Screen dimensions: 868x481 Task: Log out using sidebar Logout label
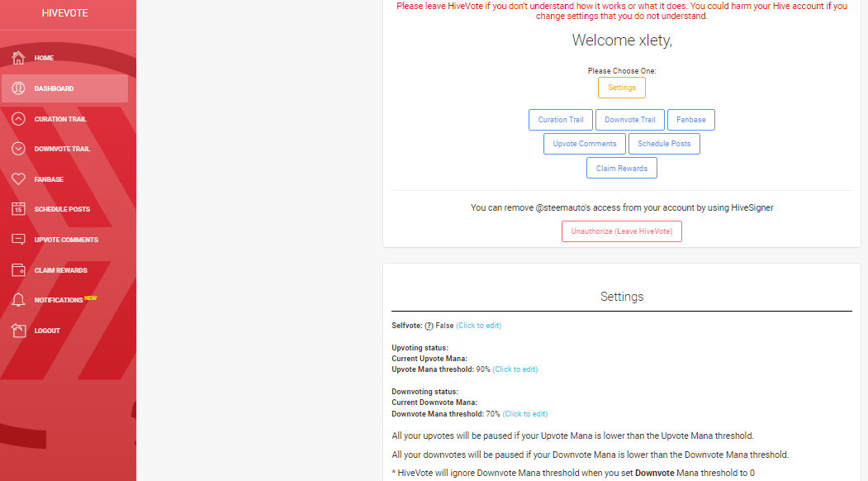click(47, 331)
